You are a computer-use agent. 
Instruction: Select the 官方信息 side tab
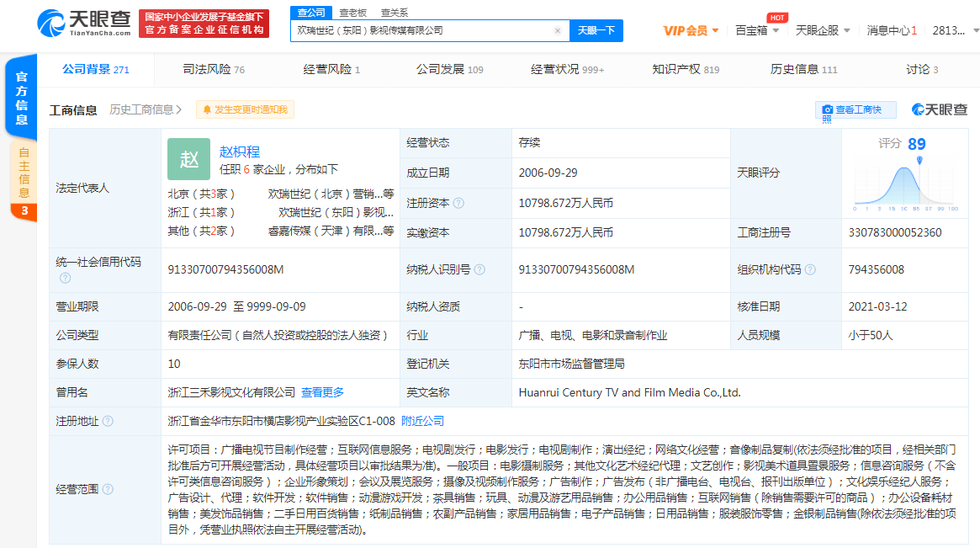coord(21,98)
